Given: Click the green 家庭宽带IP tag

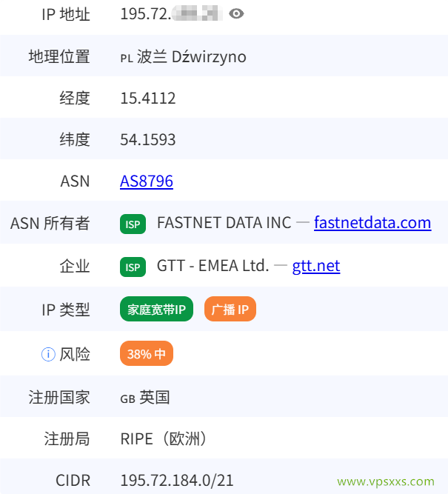Looking at the screenshot, I should click(x=156, y=309).
